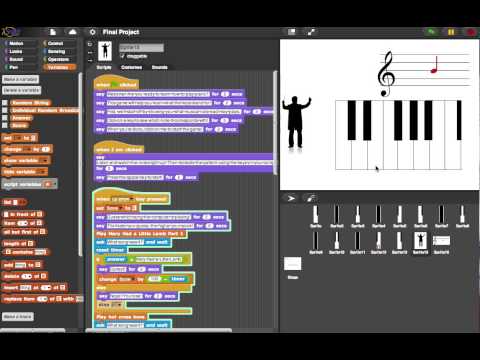Screen dimensions: 480x360
Task: Switch to full-screen presentation mode
Action: [x=311, y=32]
